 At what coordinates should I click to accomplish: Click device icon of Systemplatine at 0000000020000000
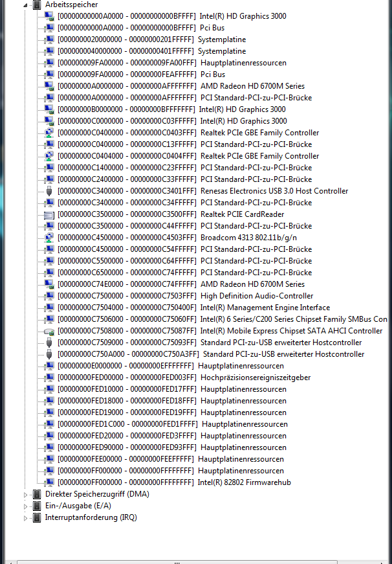pos(49,39)
